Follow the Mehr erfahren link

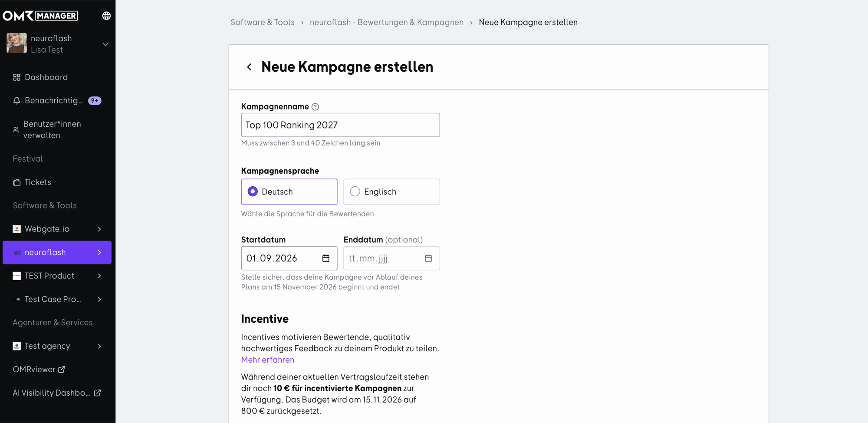tap(268, 360)
